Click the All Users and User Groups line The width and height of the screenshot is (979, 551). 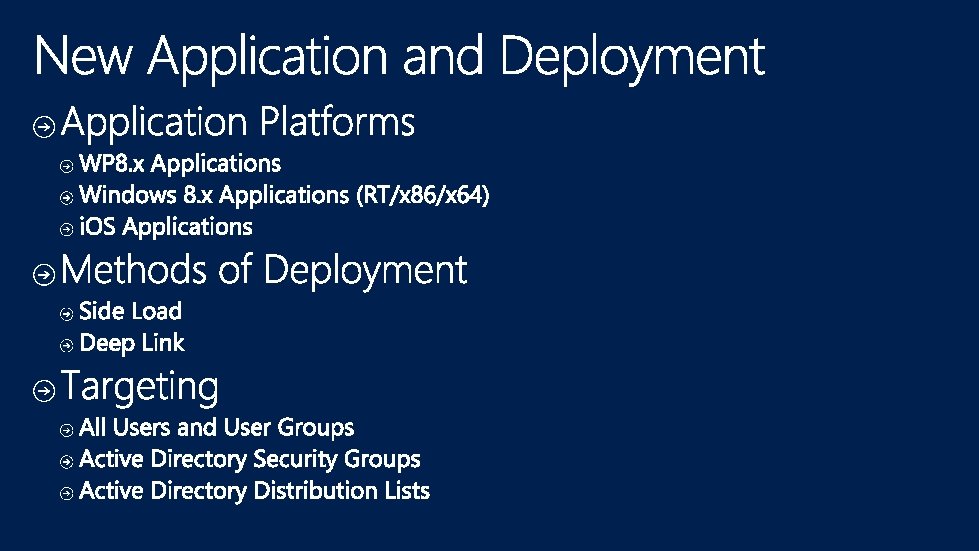point(217,427)
